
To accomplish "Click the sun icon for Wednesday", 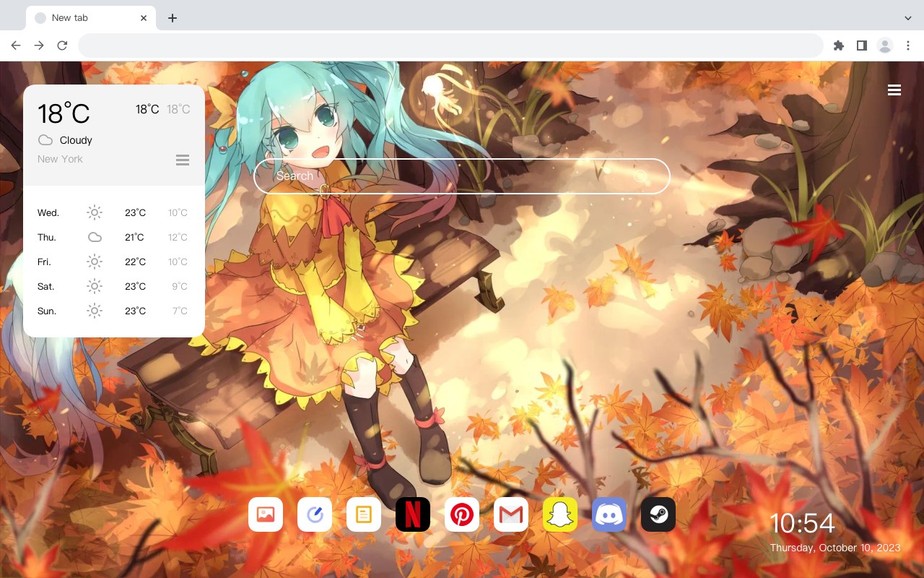I will (95, 212).
